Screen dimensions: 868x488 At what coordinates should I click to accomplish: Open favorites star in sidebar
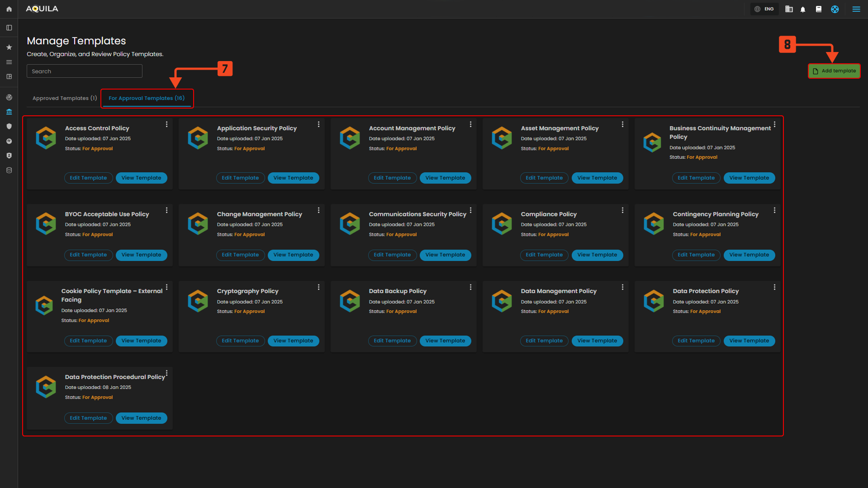coord(9,47)
